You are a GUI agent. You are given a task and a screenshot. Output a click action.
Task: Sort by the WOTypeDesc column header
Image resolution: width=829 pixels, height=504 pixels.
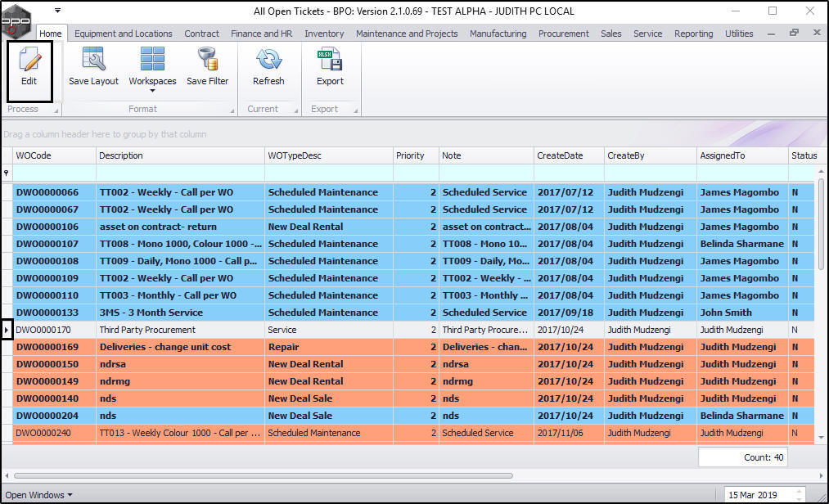[329, 155]
